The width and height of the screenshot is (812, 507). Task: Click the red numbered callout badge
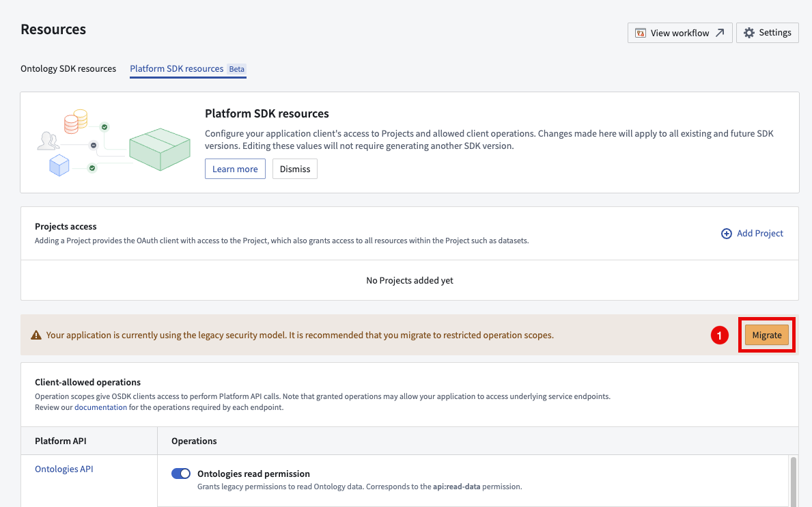[x=719, y=335]
